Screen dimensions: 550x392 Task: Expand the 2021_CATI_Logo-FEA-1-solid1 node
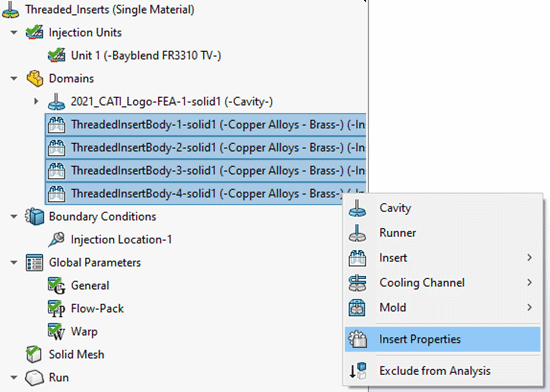pyautogui.click(x=36, y=102)
